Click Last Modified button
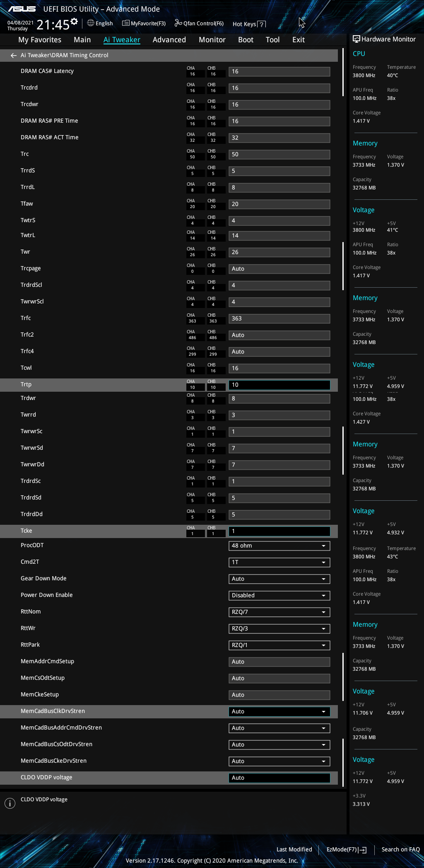 pos(294,849)
